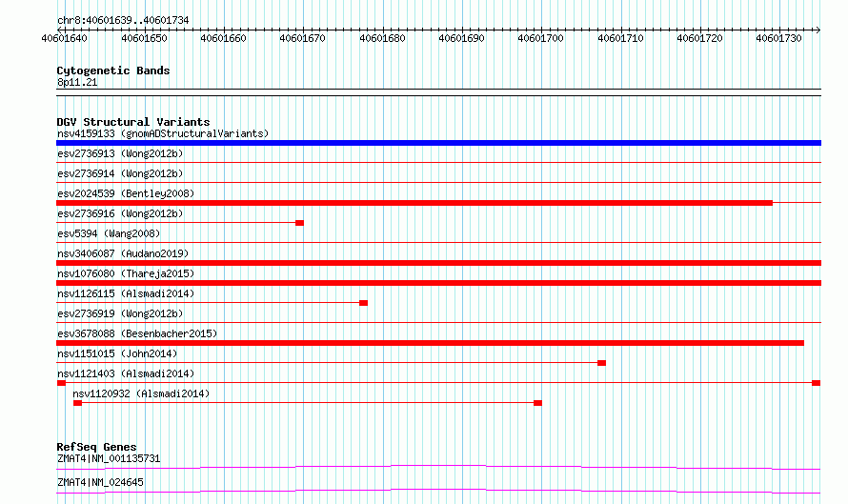Click the chr8:40601639..40601734 region label

(x=123, y=20)
